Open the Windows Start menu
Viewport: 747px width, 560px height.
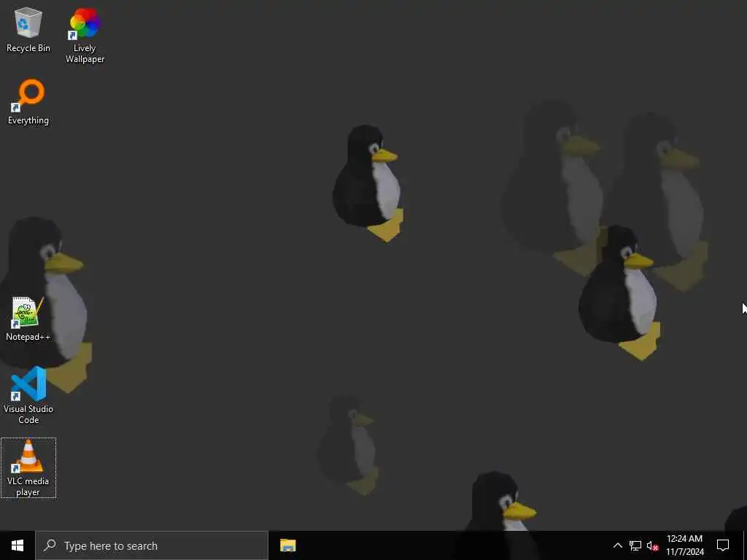pyautogui.click(x=18, y=545)
